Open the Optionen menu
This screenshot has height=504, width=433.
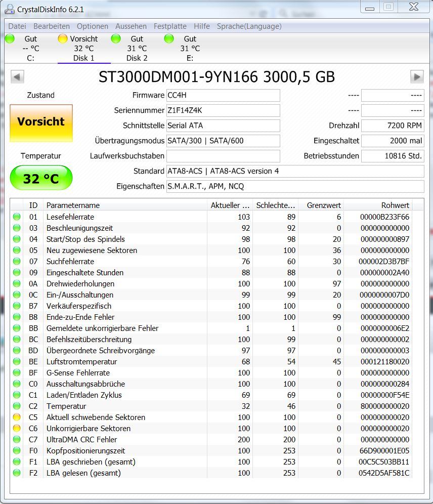[93, 26]
